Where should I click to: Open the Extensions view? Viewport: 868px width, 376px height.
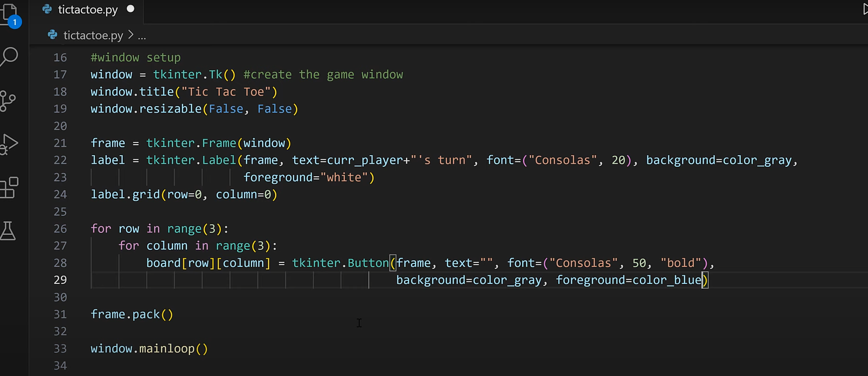10,188
